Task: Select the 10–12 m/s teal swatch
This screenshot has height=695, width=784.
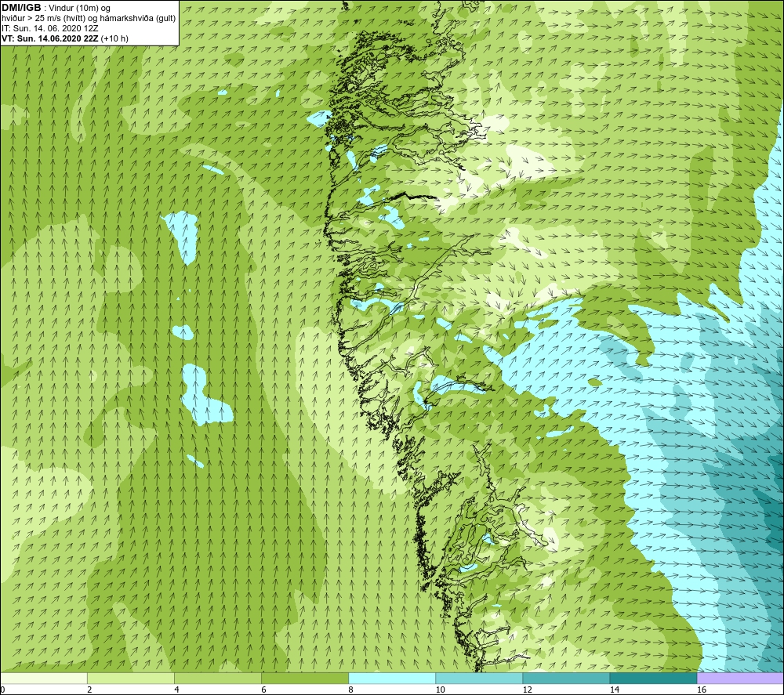Action: (479, 678)
